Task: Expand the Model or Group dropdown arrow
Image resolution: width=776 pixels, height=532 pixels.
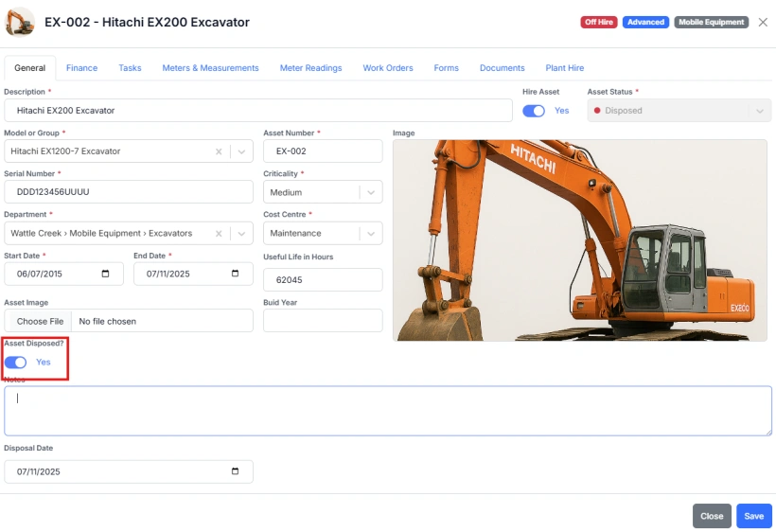Action: coord(241,151)
